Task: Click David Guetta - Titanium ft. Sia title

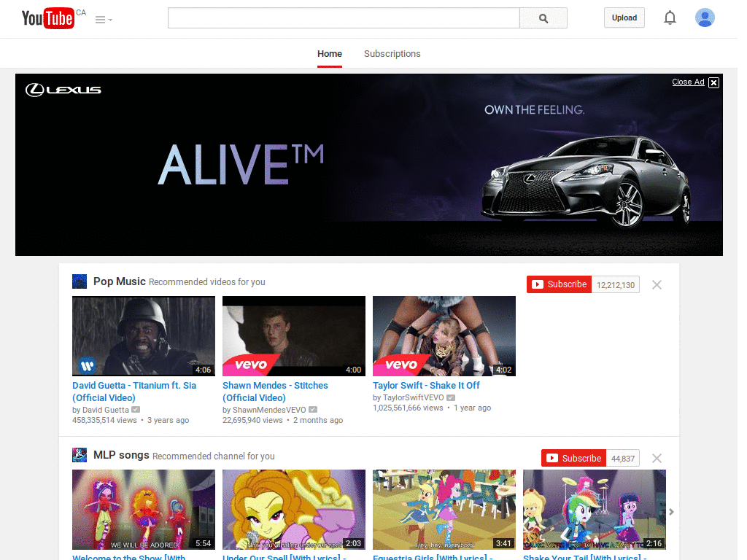Action: pos(134,392)
